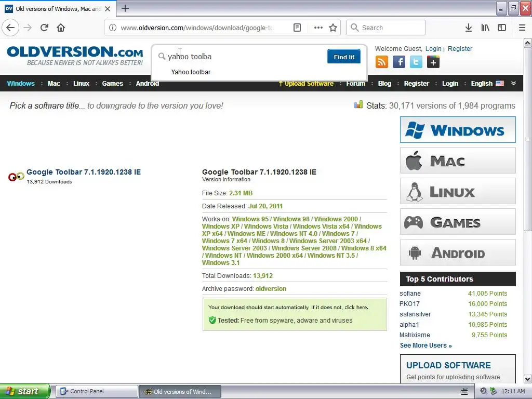
Task: Open contributor PKO17's profile
Action: pyautogui.click(x=409, y=303)
